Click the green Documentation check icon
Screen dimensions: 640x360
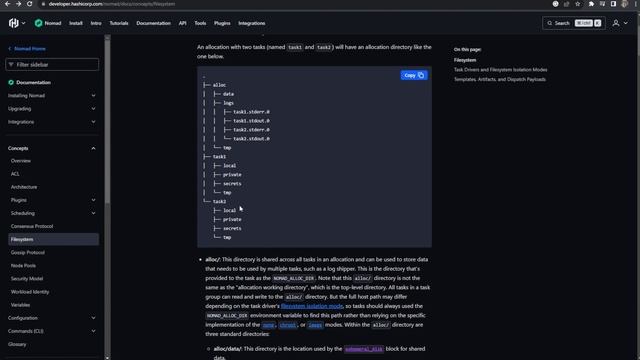[x=11, y=82]
